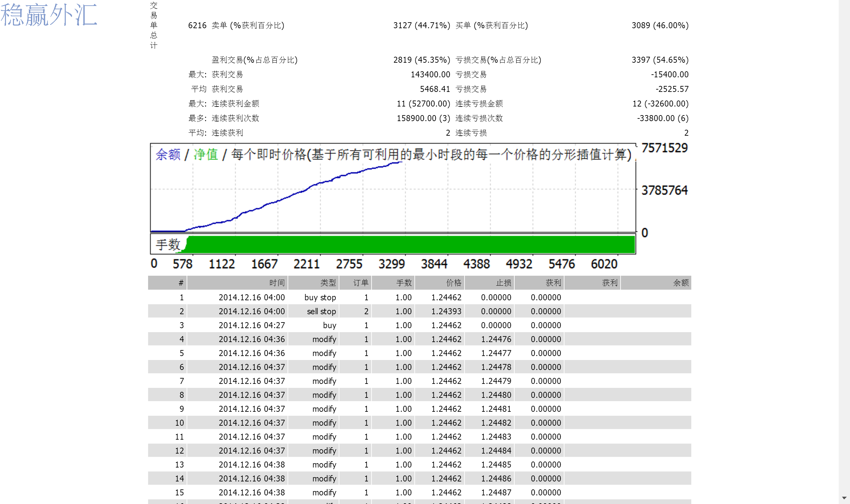Click the 盈利交易(%占总百分比) label

click(255, 60)
